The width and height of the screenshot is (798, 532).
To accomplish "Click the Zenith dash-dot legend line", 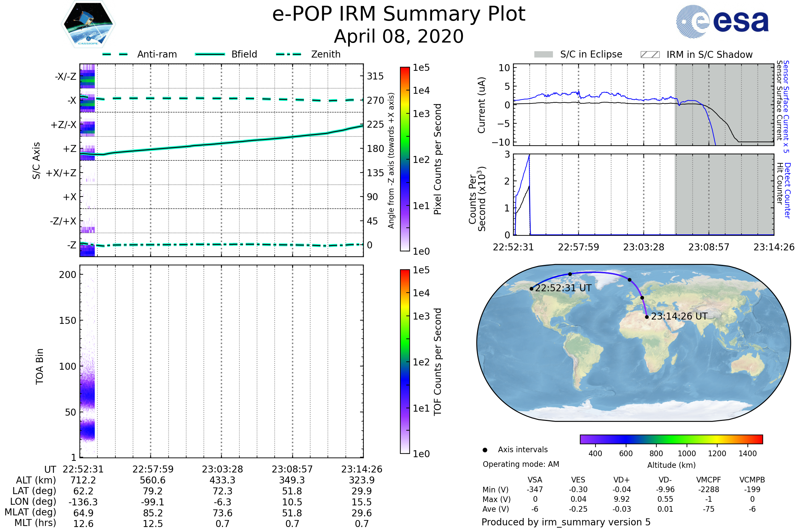I will coord(289,54).
